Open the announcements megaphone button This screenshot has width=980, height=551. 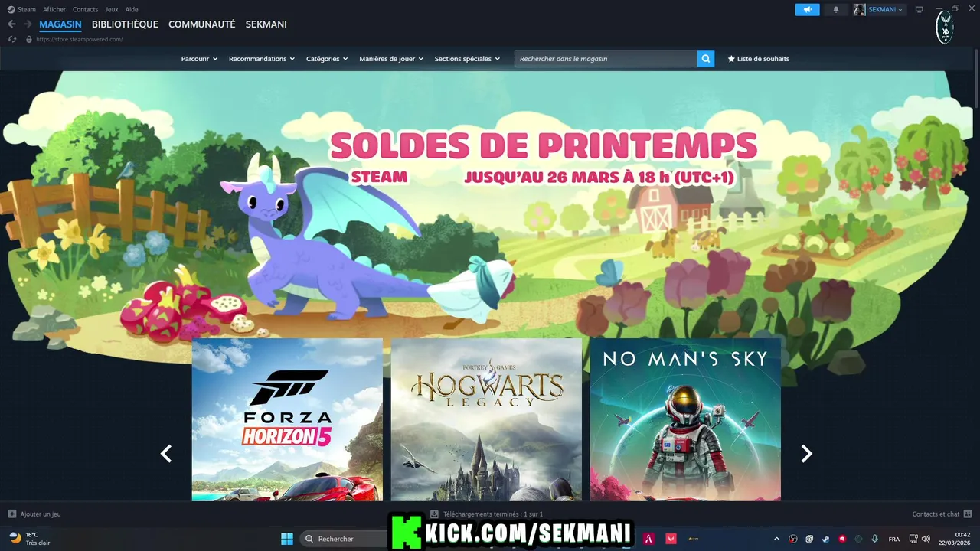point(807,9)
